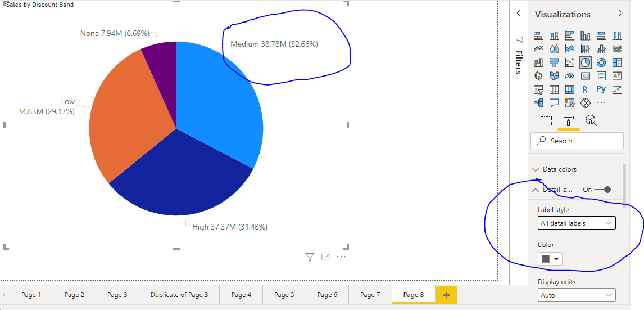
Task: Switch to the Donut chart visual
Action: 601,62
